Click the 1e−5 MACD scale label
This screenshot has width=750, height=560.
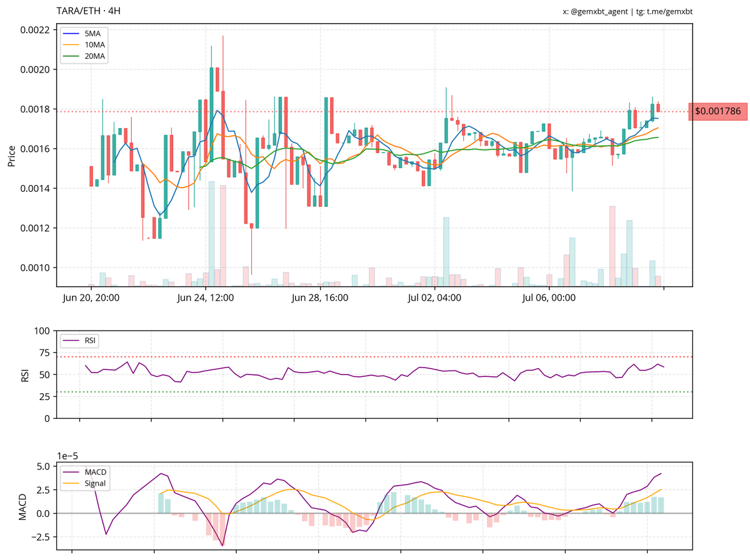click(x=67, y=457)
